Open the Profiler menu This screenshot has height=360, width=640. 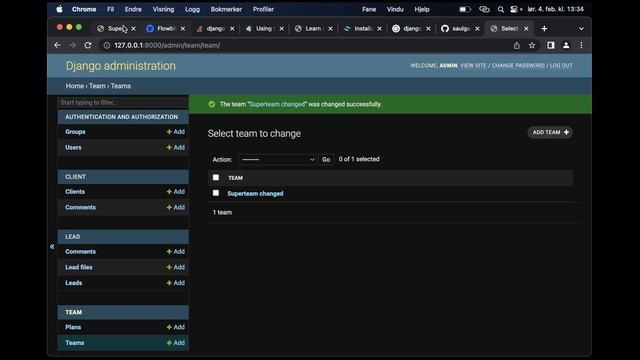point(263,9)
